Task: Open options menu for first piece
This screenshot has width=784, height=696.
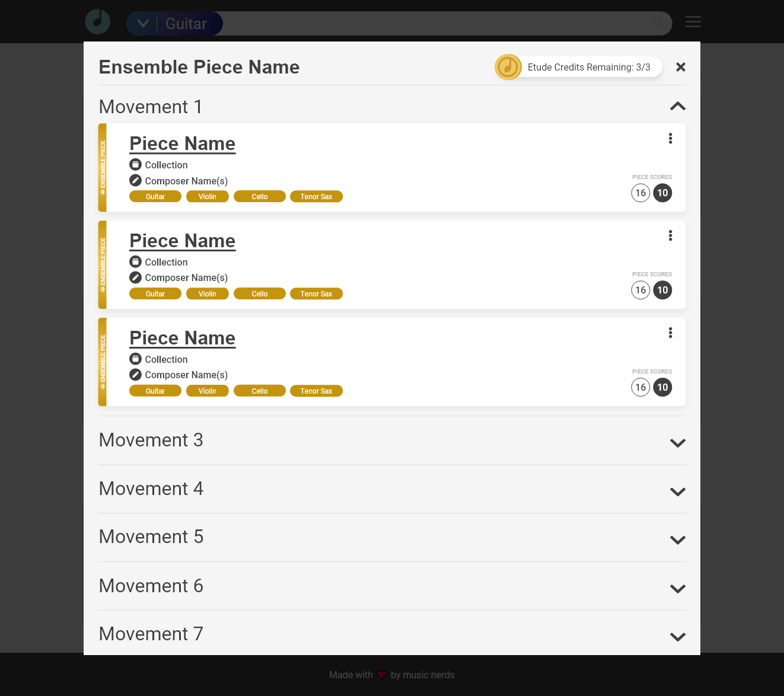Action: 670,138
